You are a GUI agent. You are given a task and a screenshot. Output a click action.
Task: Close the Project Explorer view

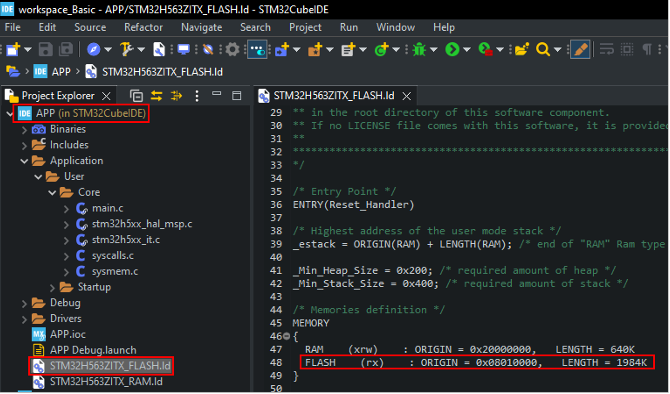[106, 96]
